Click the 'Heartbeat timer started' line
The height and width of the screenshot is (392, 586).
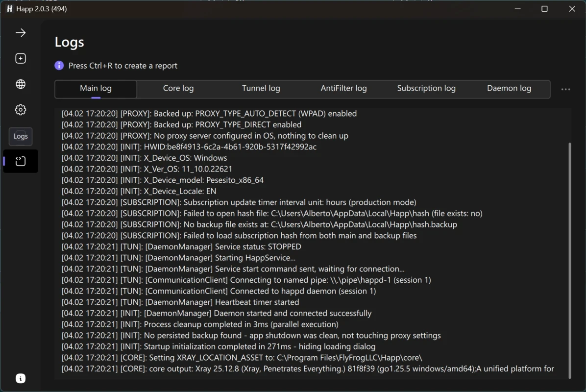[x=180, y=302]
